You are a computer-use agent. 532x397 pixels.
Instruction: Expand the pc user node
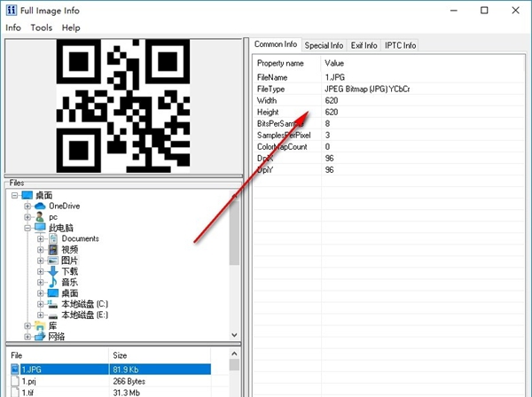pos(27,217)
